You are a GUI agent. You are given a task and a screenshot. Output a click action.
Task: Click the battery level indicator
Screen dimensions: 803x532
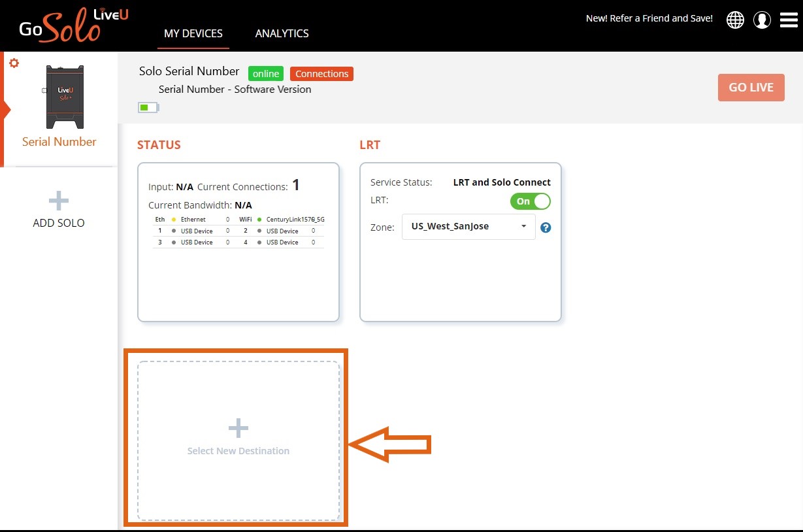(x=148, y=107)
